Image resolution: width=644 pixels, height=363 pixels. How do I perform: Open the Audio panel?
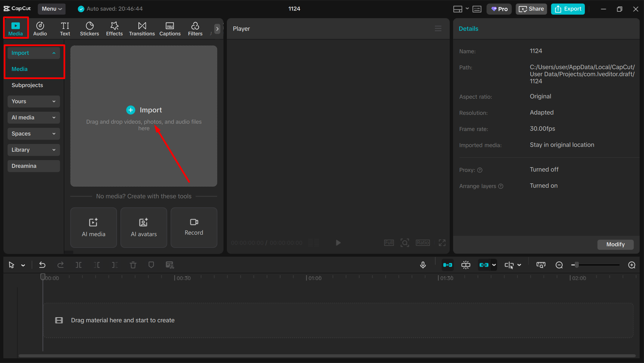(x=40, y=28)
